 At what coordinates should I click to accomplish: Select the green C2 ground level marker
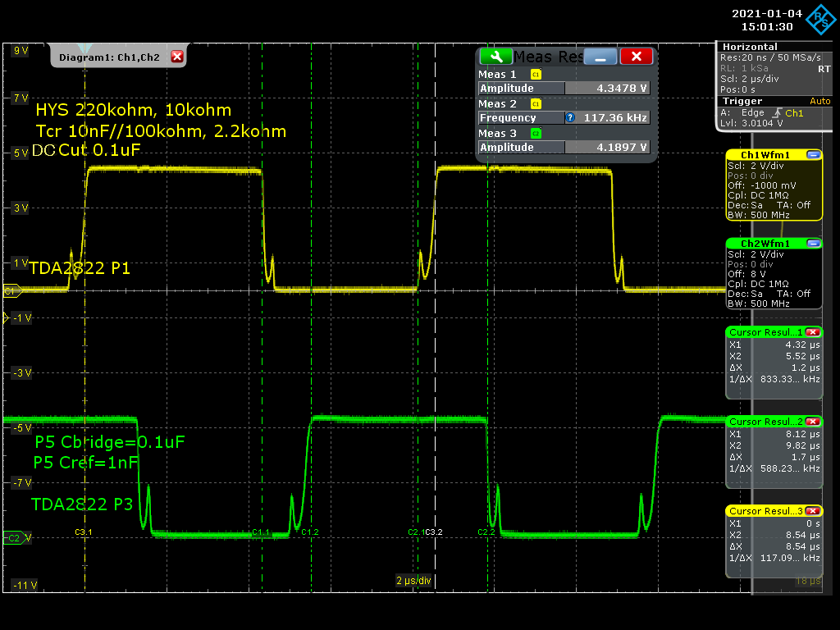point(12,538)
